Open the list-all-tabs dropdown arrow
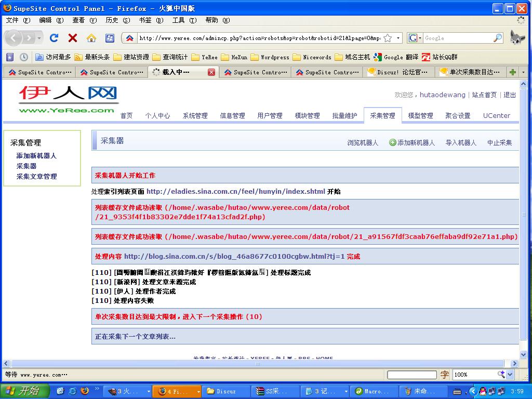Screen dimensions: 532x399 point(523,72)
